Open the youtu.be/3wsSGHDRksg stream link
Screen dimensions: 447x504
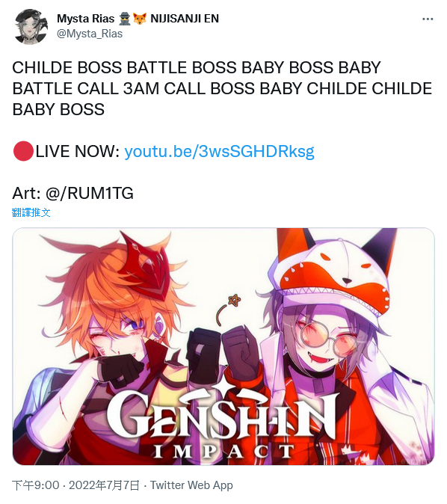tap(219, 151)
